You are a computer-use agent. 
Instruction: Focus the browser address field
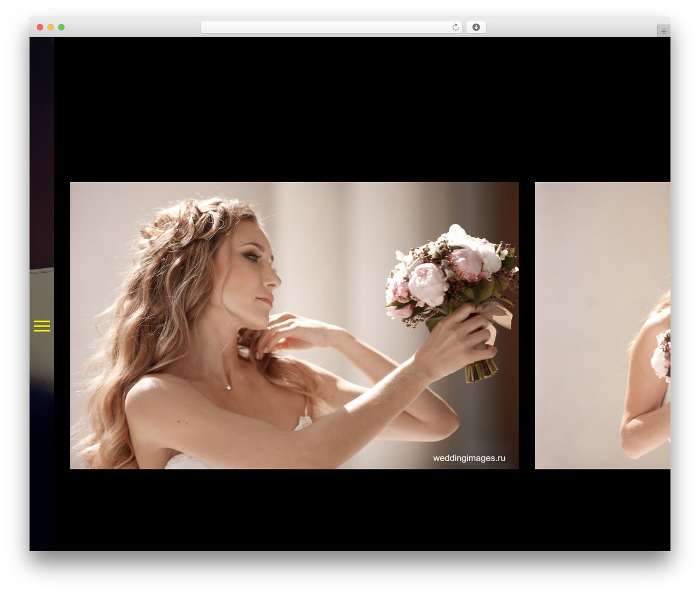[x=331, y=27]
